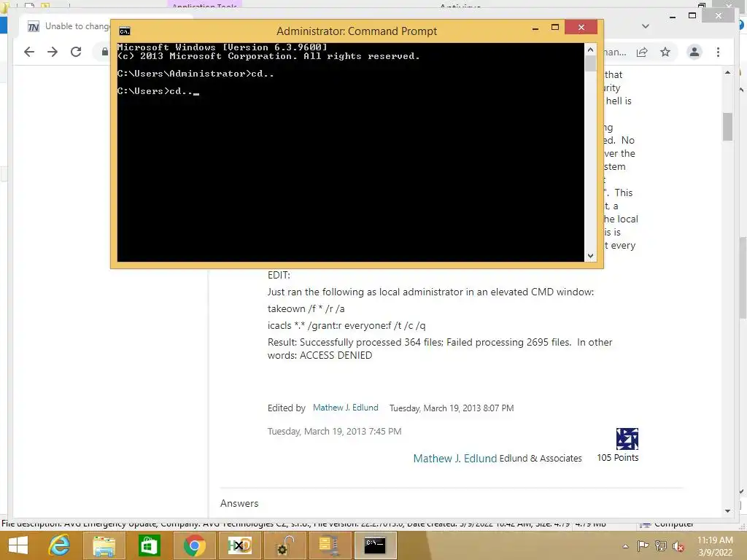Open Mathew J. Edlund author profile link
The width and height of the screenshot is (747, 560).
tap(455, 459)
